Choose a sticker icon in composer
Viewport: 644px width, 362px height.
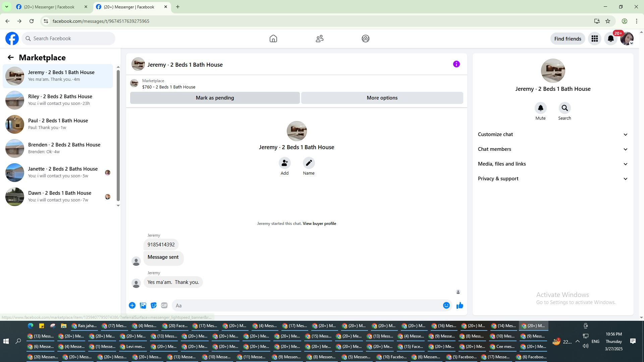(154, 305)
